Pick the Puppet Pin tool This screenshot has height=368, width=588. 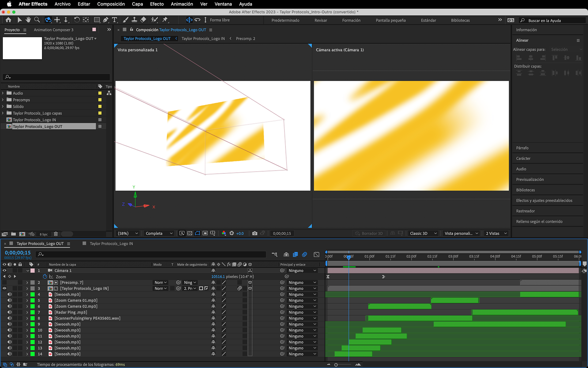point(165,20)
